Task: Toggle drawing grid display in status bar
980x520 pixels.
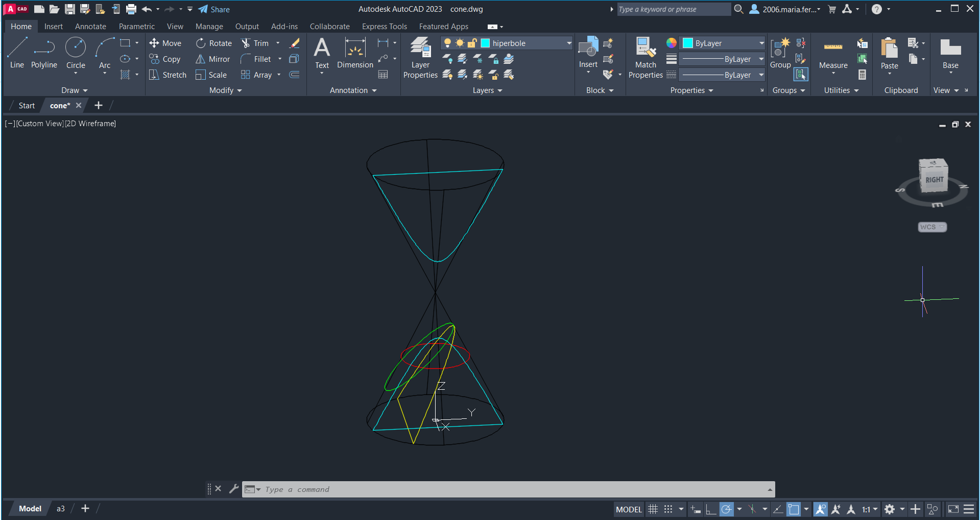Action: (x=653, y=509)
